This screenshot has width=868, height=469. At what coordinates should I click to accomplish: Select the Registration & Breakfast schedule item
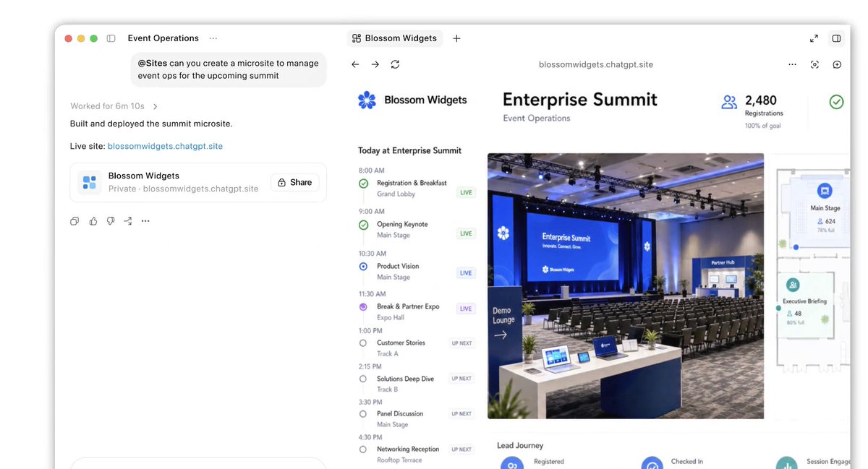click(417, 188)
